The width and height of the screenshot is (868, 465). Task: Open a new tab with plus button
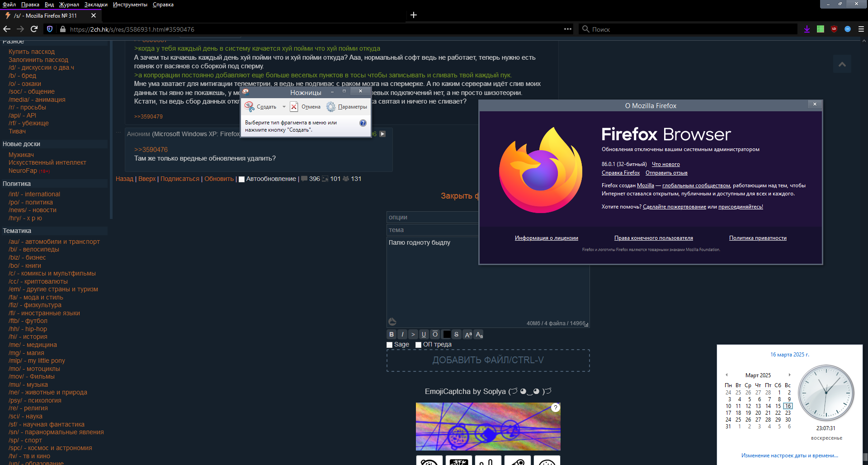414,15
